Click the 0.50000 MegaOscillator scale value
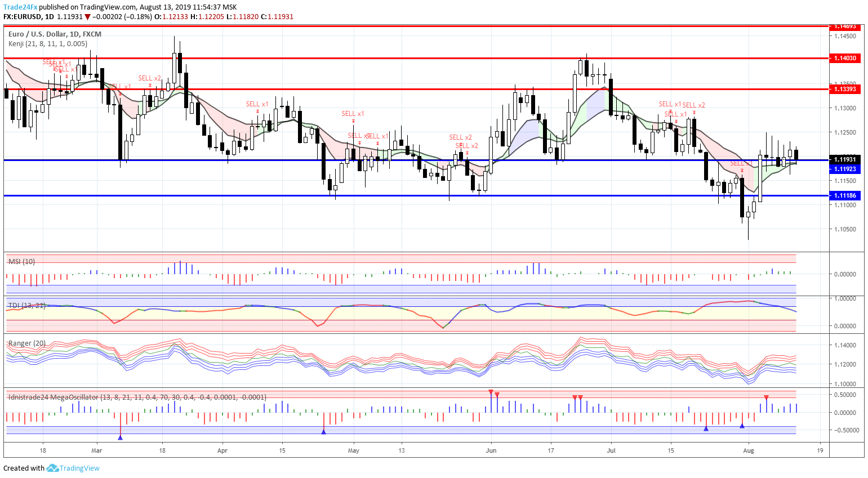Viewport: 868px width, 478px height. pos(845,395)
